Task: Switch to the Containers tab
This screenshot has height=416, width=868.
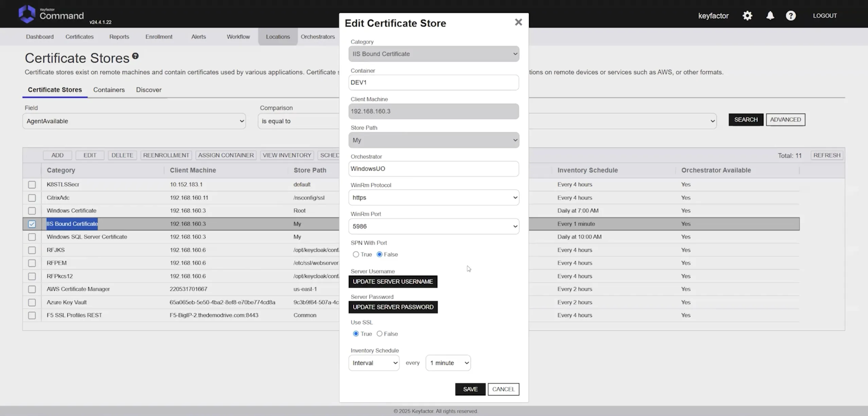Action: click(x=109, y=90)
